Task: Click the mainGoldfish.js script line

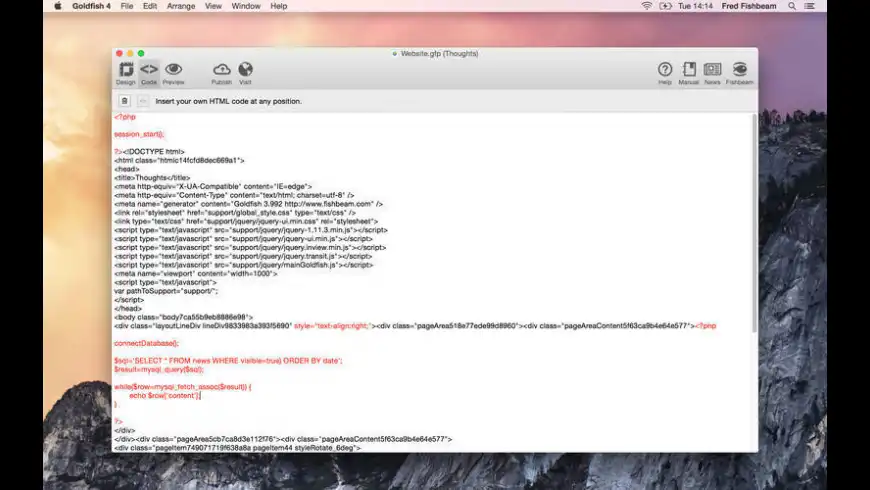Action: point(244,265)
